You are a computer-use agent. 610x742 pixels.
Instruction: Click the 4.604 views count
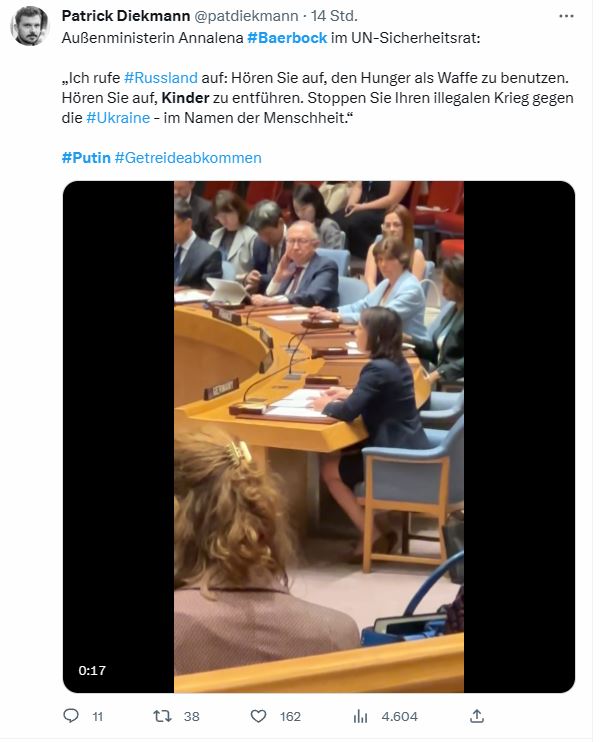point(399,716)
